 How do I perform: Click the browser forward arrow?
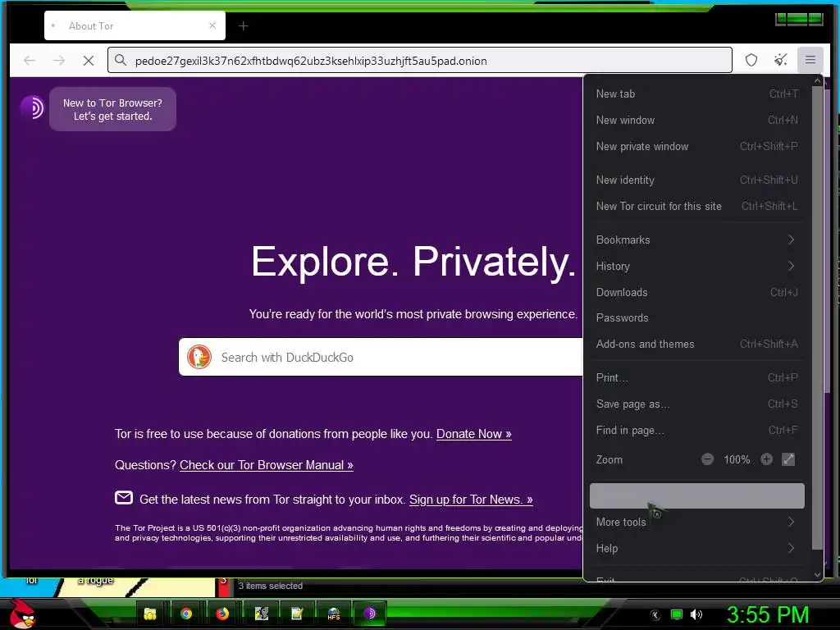(59, 61)
